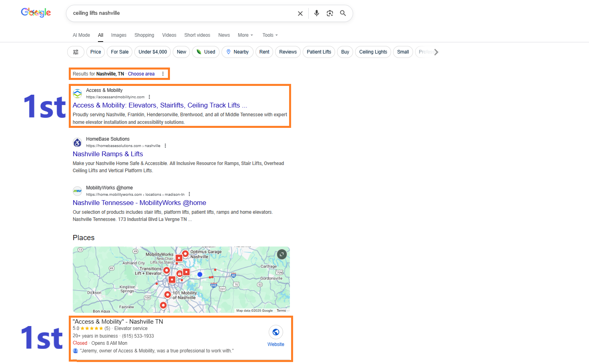This screenshot has width=589, height=364.
Task: Switch to Videos tab
Action: pos(169,35)
